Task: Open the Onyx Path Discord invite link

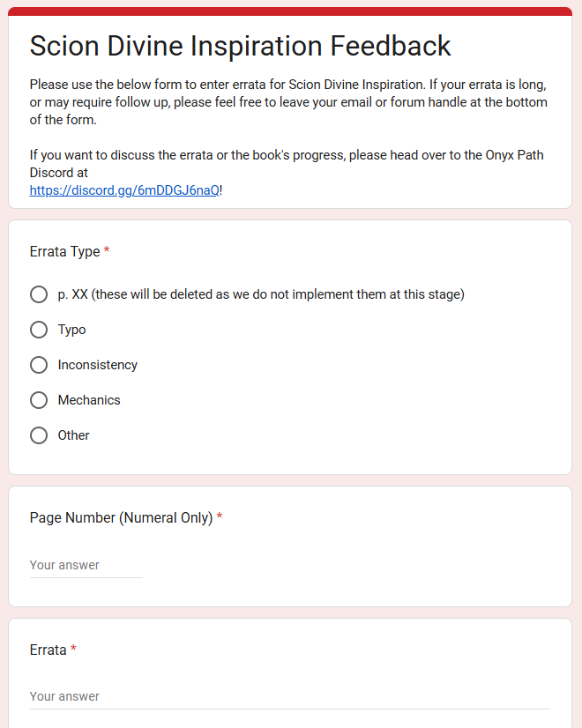Action: tap(124, 190)
